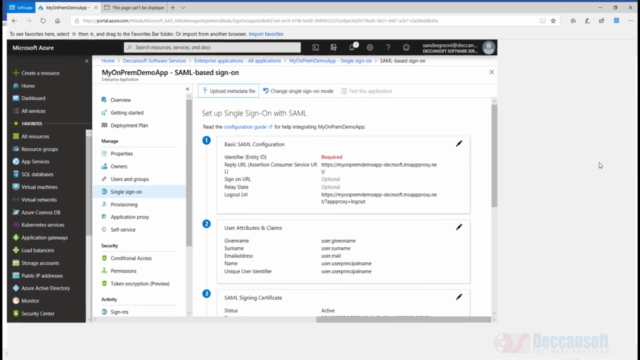Go to Deccansoft Software Services breadcrumb
640x360 pixels.
point(154,61)
